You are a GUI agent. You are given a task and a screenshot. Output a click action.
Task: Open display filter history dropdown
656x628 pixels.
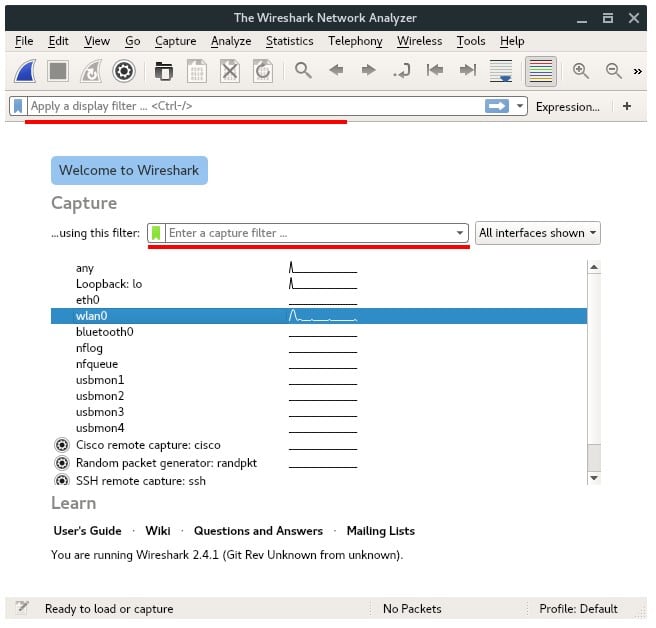[520, 106]
